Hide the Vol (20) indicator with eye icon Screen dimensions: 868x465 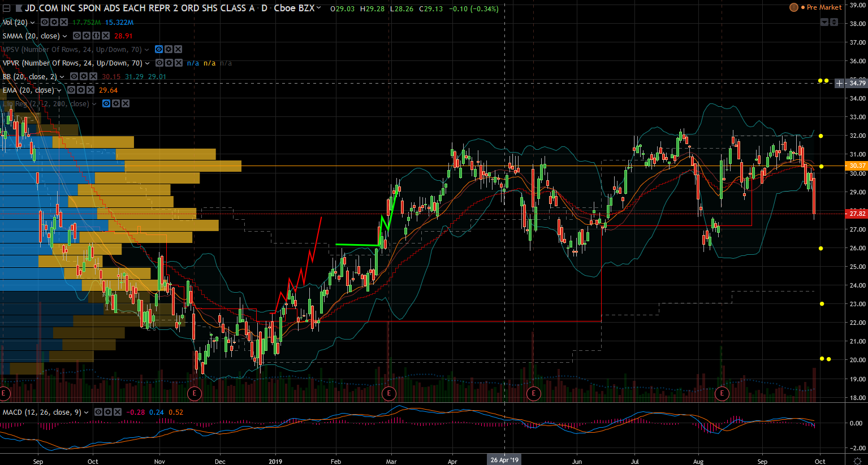(45, 23)
